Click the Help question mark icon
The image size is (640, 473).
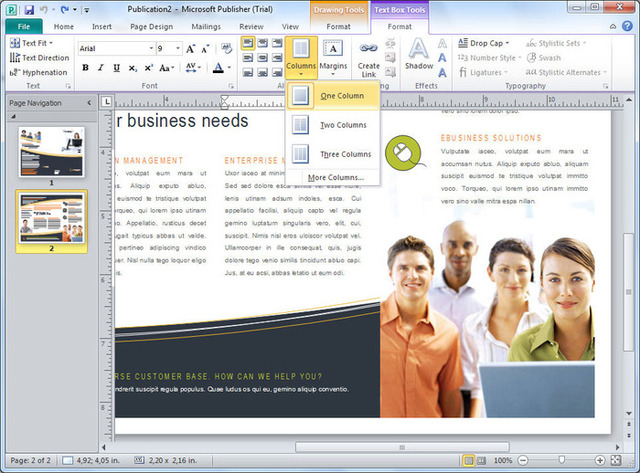(627, 26)
